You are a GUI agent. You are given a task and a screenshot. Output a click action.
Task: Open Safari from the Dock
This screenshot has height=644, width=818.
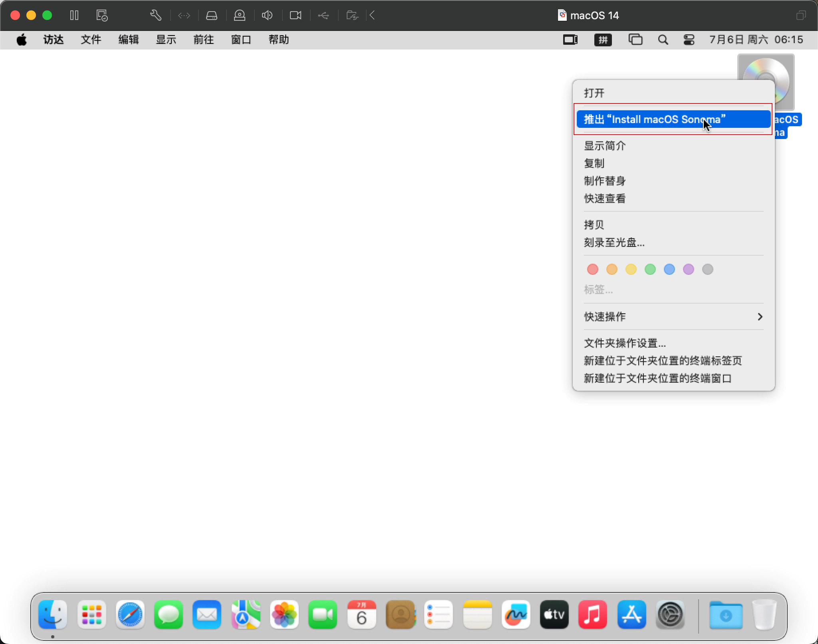(x=130, y=614)
